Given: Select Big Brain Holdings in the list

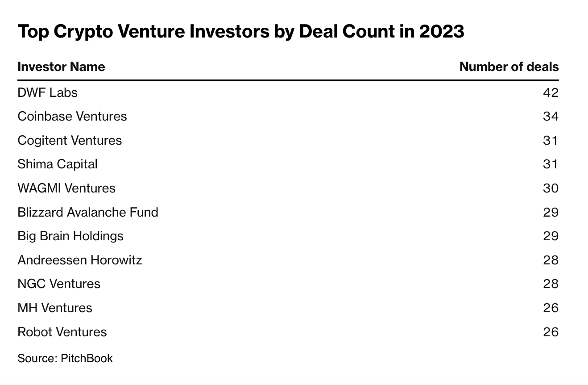Looking at the screenshot, I should pyautogui.click(x=70, y=236).
